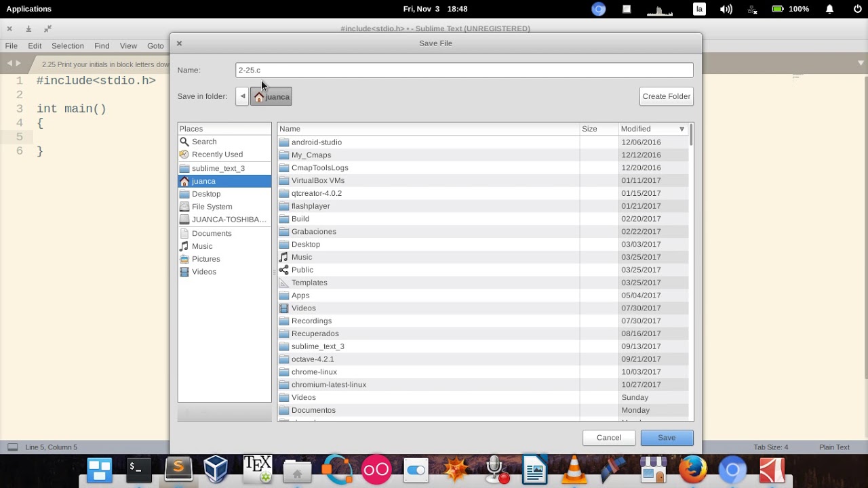
Task: Select the octave-4.2.1 folder
Action: [x=483, y=359]
